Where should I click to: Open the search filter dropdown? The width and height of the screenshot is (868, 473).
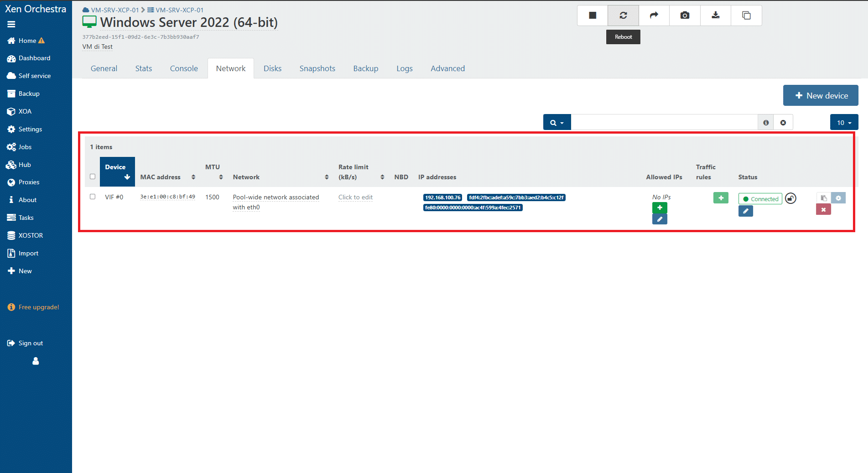(557, 123)
